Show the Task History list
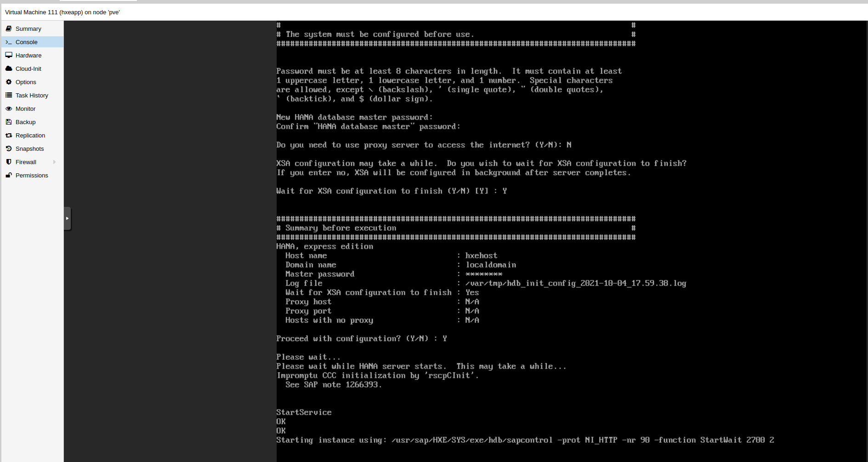868x462 pixels. pos(33,95)
